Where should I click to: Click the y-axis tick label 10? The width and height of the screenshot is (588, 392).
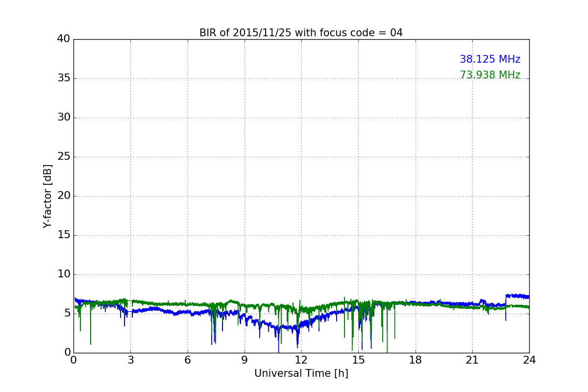coord(64,274)
